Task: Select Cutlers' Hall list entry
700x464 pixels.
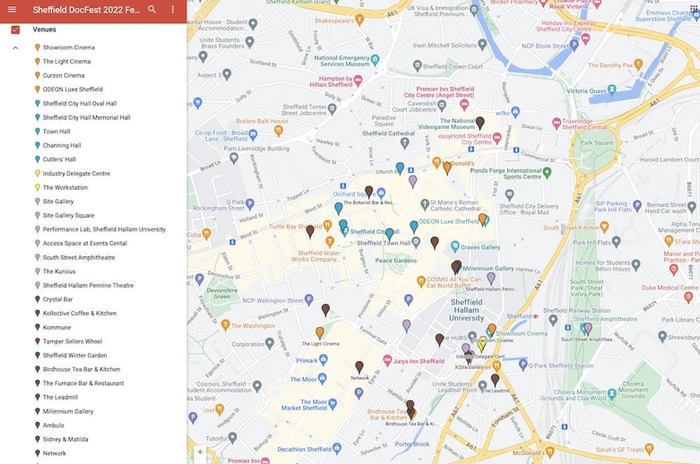Action: coord(59,159)
